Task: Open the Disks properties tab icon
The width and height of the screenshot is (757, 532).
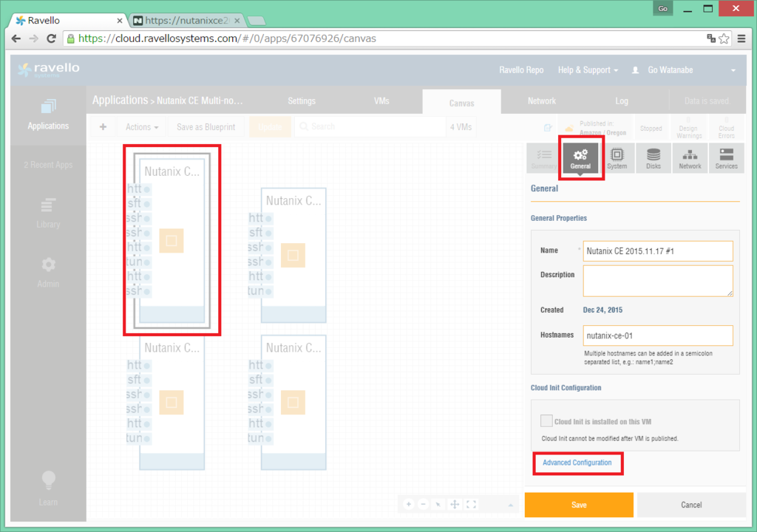Action: [x=654, y=158]
